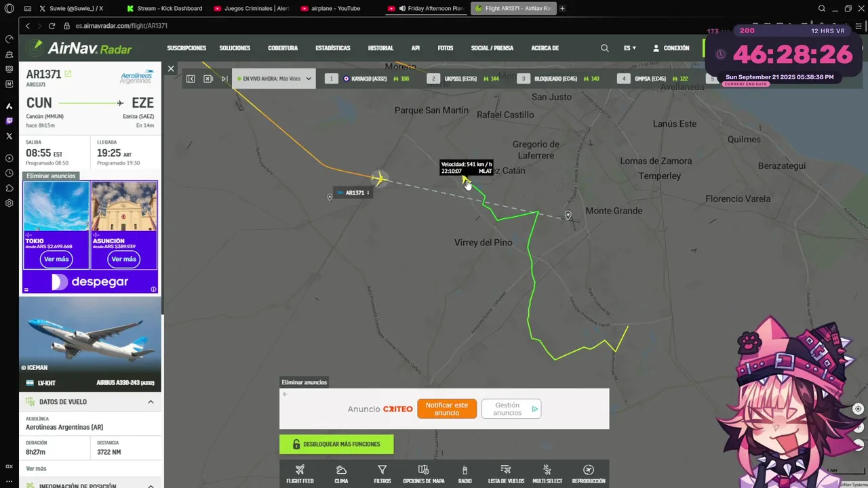Open the Reproducción playback tool
The width and height of the screenshot is (868, 488).
point(589,474)
